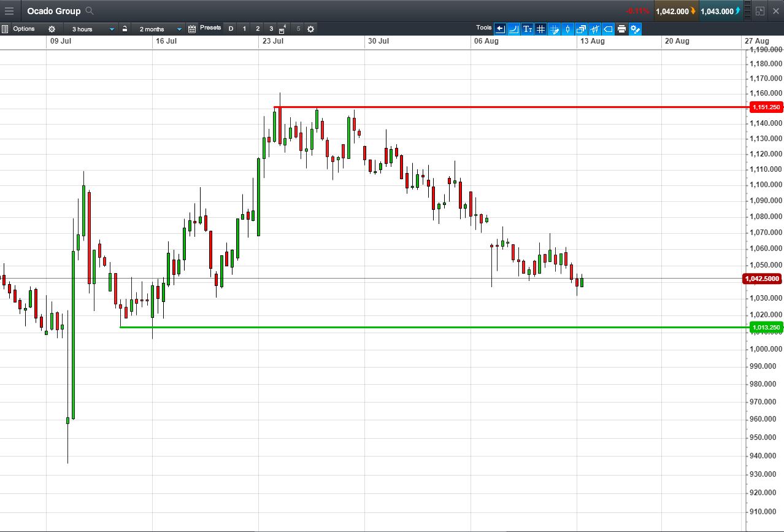
Task: Click the Ocado Group title
Action: click(x=54, y=11)
